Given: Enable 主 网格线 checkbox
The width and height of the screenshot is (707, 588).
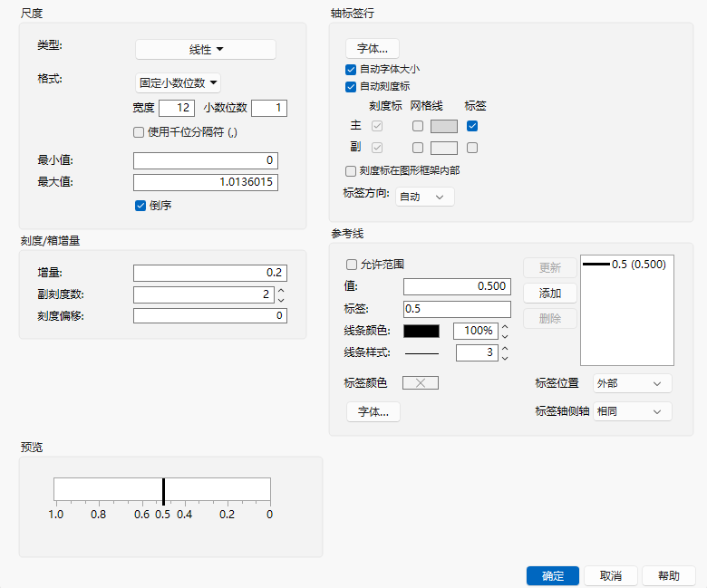Looking at the screenshot, I should point(418,126).
